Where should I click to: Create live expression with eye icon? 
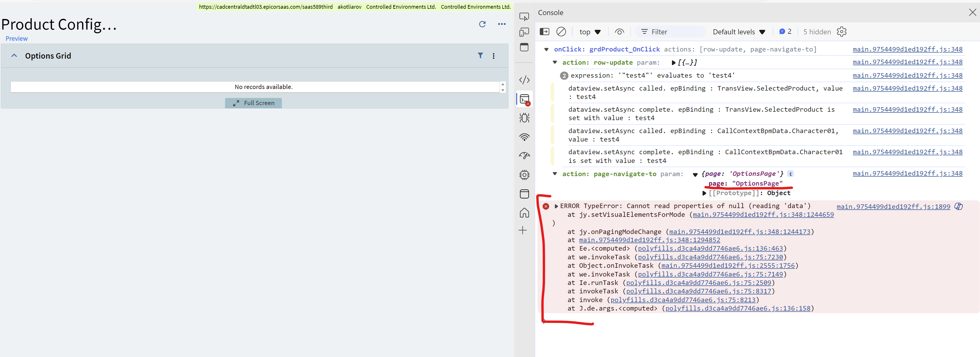(619, 32)
